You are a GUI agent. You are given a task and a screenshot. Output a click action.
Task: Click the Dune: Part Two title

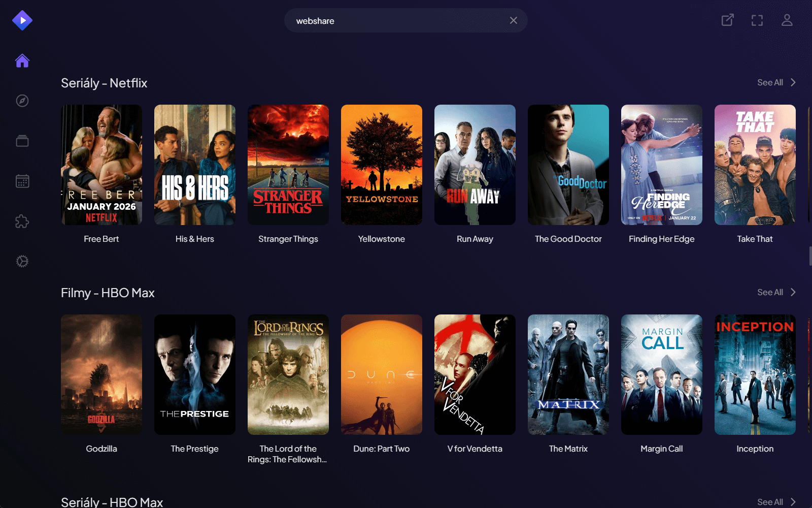[381, 449]
